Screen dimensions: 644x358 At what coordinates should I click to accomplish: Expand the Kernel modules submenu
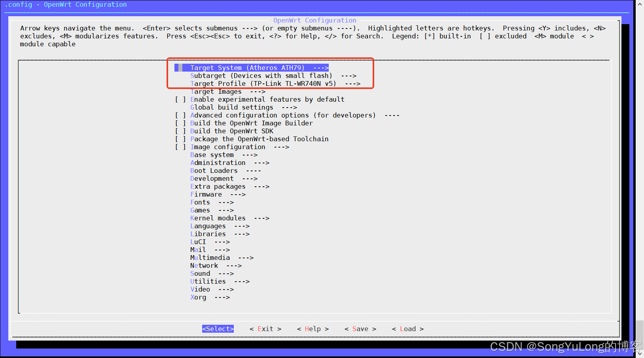(x=230, y=218)
